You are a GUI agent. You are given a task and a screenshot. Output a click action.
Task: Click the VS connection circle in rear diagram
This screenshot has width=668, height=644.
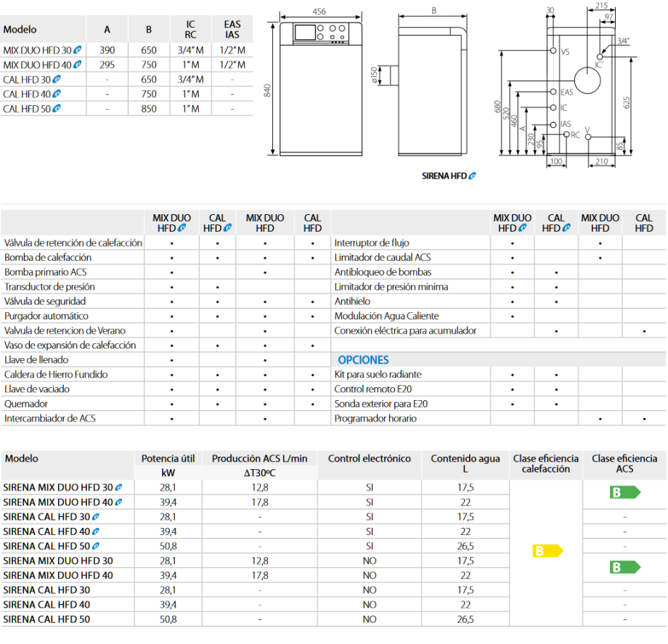(553, 52)
